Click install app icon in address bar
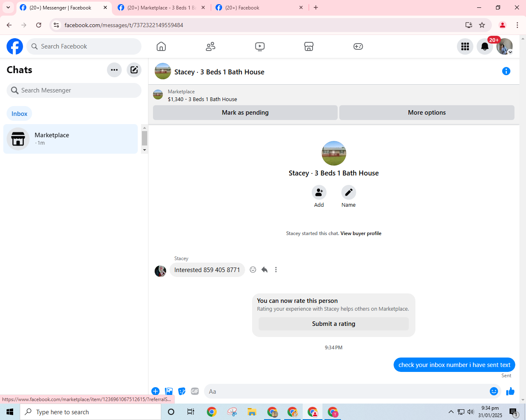The image size is (526, 420). pyautogui.click(x=468, y=25)
